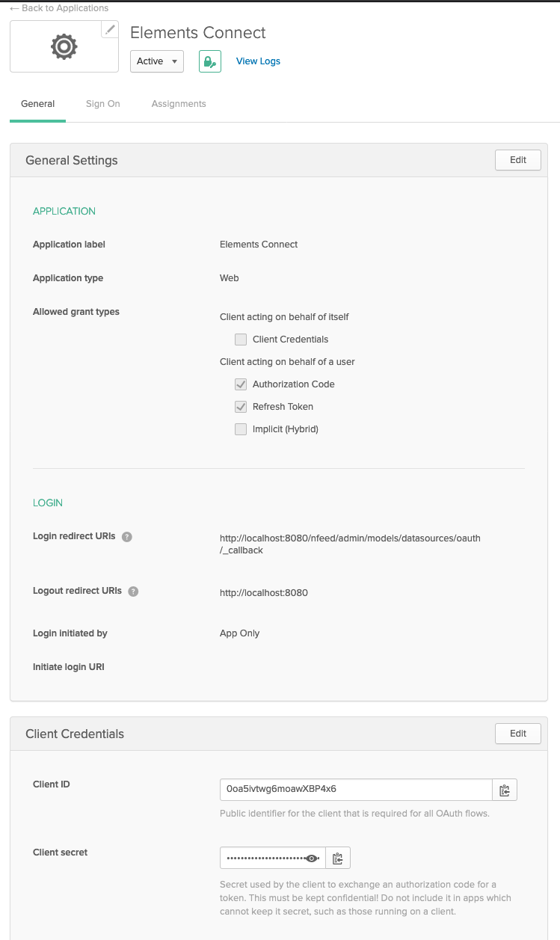Switch to the Sign On tab
560x940 pixels.
103,104
